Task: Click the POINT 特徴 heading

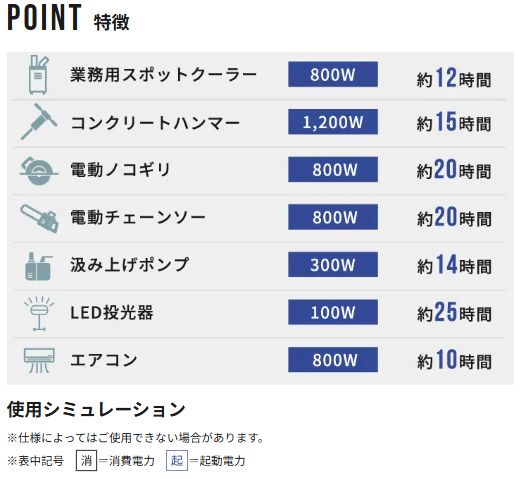Action: click(68, 18)
